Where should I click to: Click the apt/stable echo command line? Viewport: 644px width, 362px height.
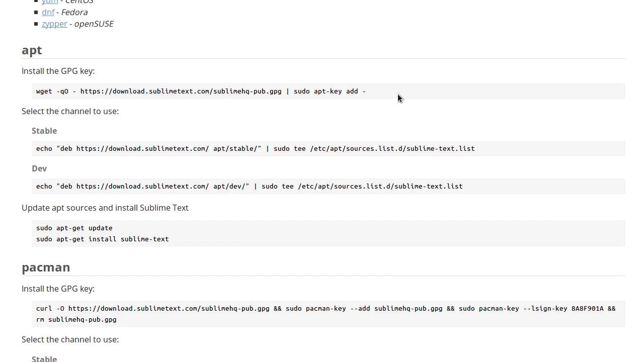tap(255, 149)
